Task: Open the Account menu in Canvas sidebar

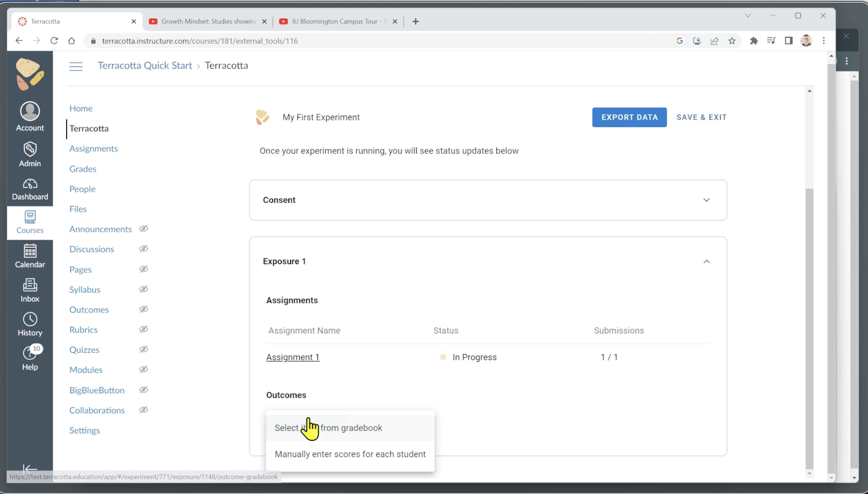Action: 30,117
